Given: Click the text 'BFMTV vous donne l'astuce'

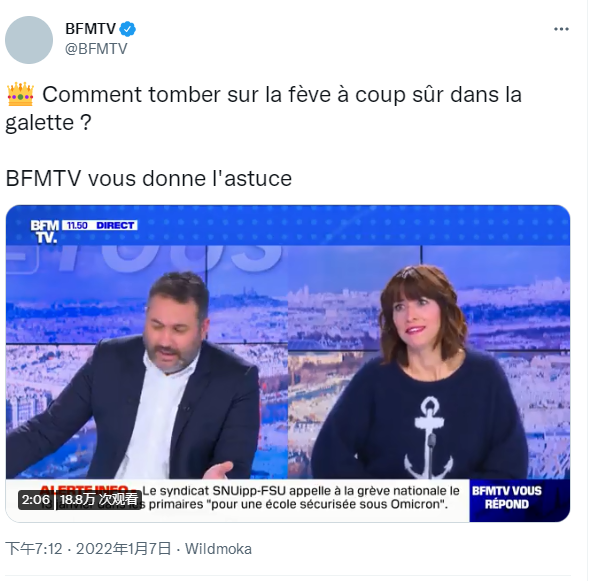Looking at the screenshot, I should click(x=149, y=179).
